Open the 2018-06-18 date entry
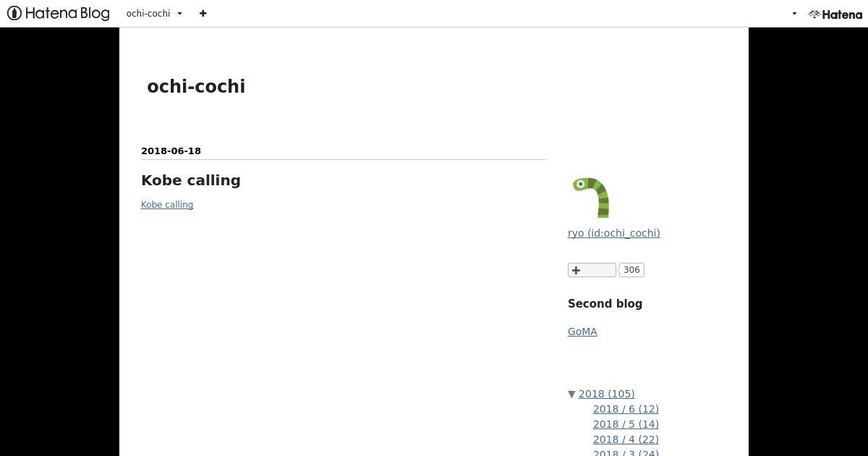 tap(171, 151)
